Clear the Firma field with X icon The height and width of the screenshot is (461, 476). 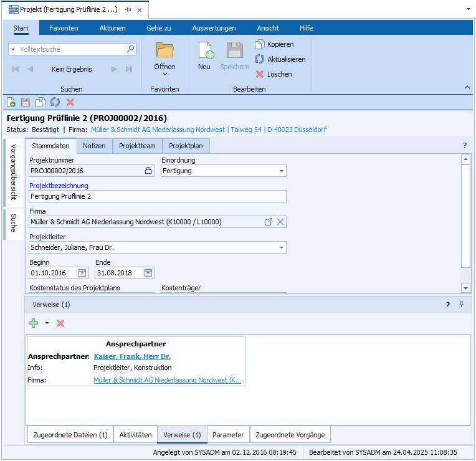(x=280, y=222)
